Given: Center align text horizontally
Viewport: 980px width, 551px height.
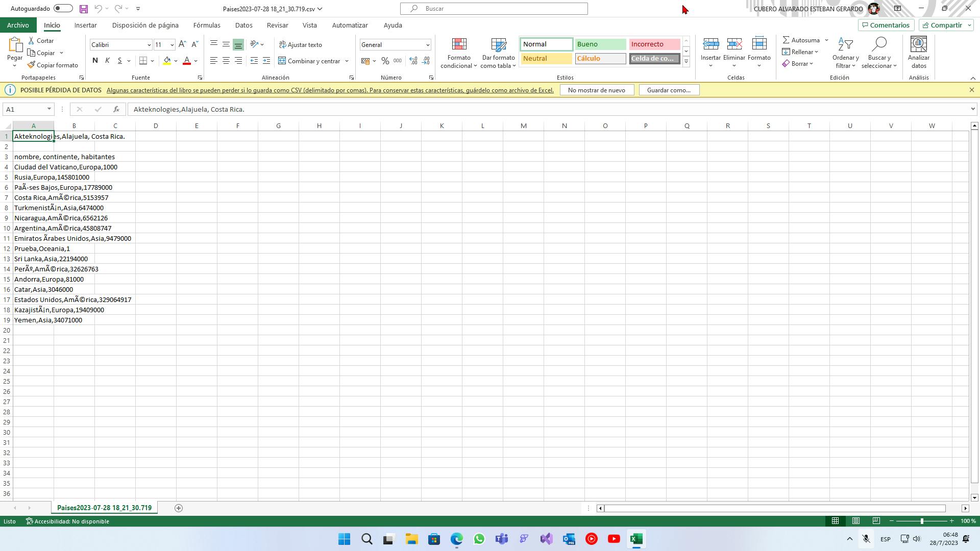Looking at the screenshot, I should pyautogui.click(x=226, y=61).
